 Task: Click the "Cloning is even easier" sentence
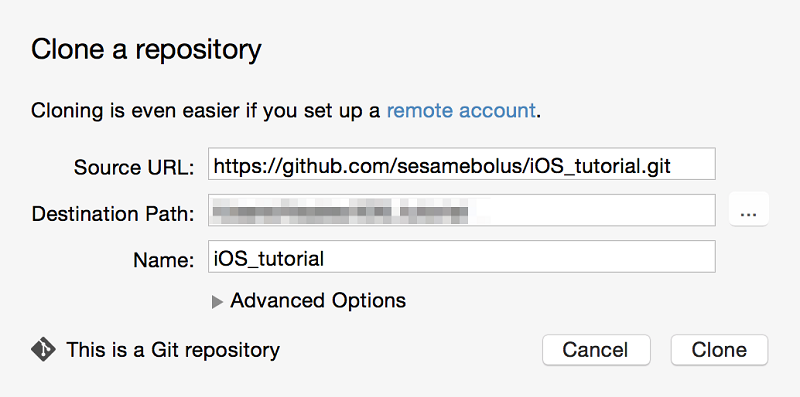click(x=286, y=111)
